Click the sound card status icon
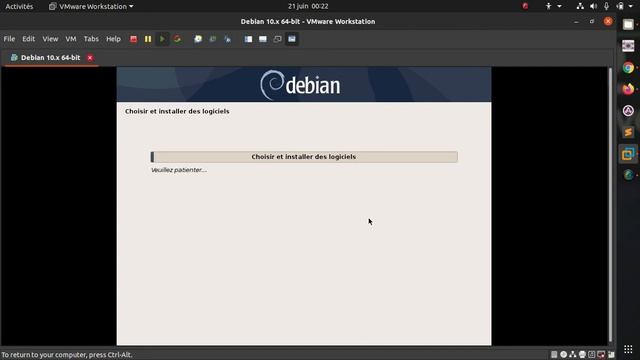 click(x=591, y=354)
